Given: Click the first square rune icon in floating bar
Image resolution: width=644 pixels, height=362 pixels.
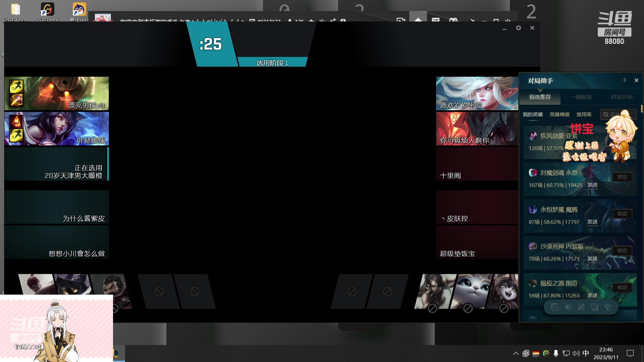Looking at the screenshot, I should coord(554,307).
